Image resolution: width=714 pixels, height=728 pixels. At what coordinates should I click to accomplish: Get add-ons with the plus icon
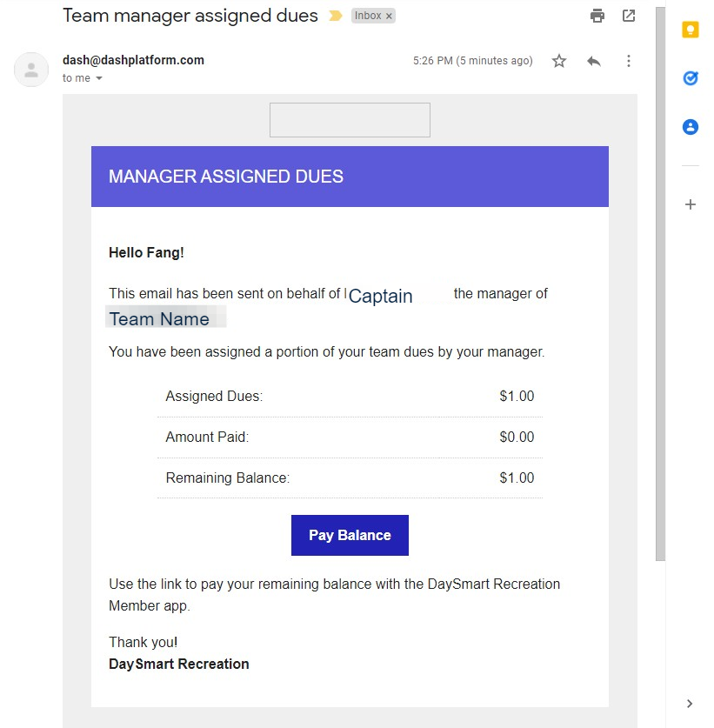pyautogui.click(x=690, y=204)
